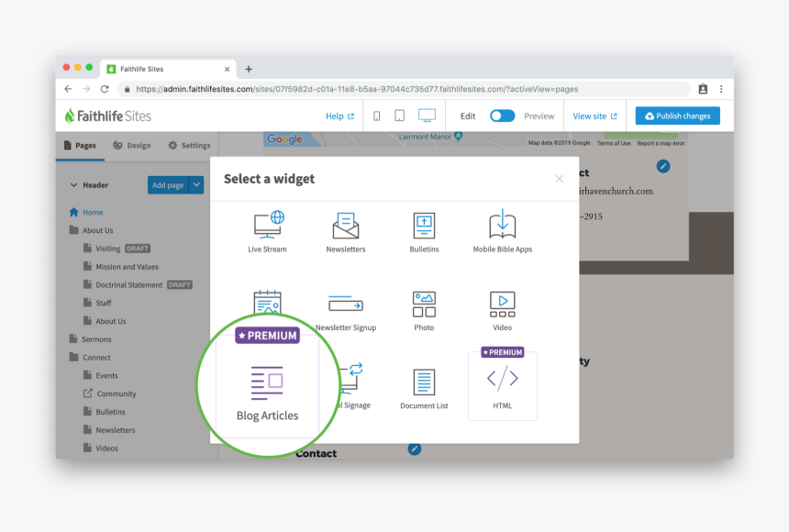Switch to the Settings tab
This screenshot has height=532, width=789.
pyautogui.click(x=189, y=146)
